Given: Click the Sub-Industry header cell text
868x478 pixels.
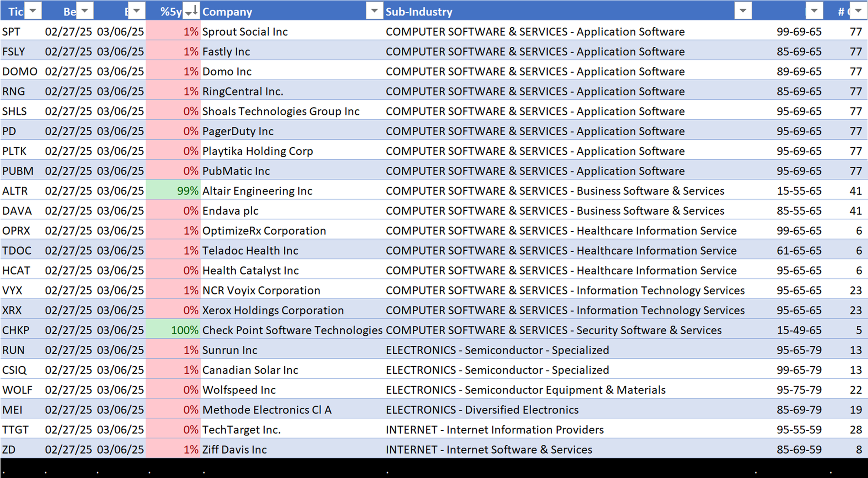Looking at the screenshot, I should point(419,12).
